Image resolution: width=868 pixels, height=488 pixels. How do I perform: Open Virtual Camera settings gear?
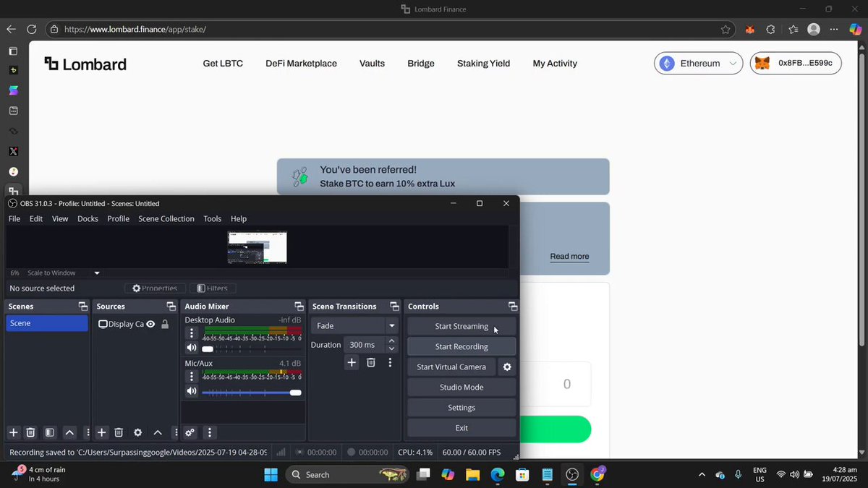[x=507, y=367]
